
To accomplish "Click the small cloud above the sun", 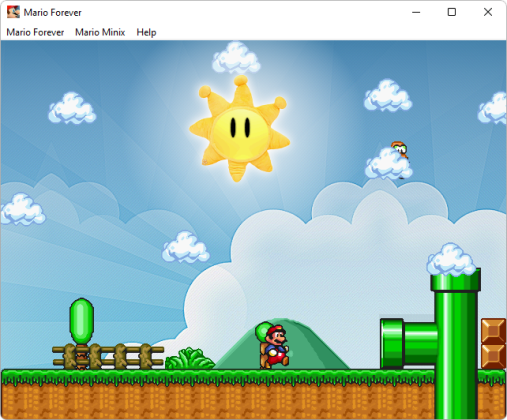I will point(236,58).
